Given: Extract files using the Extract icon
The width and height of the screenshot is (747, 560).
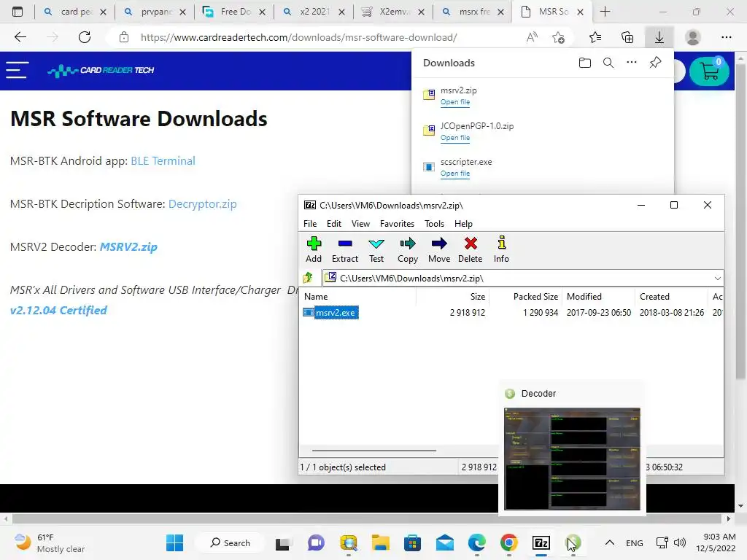Looking at the screenshot, I should pos(345,249).
